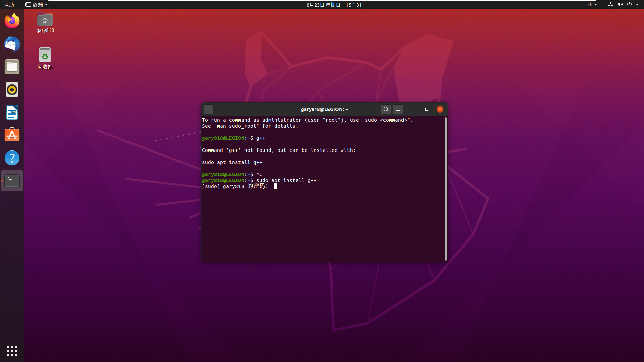Open LibreOffice Writer from the dock
Screen dimensions: 644x362
coord(12,112)
